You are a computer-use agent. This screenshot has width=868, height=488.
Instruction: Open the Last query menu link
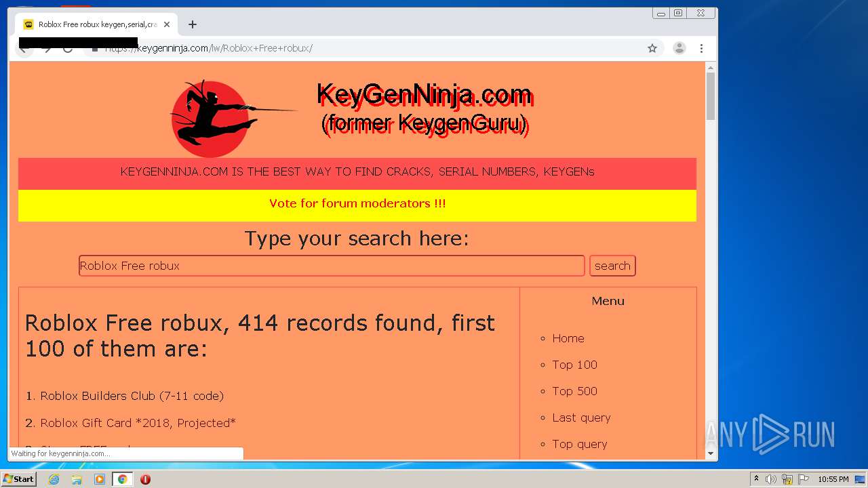tap(581, 418)
